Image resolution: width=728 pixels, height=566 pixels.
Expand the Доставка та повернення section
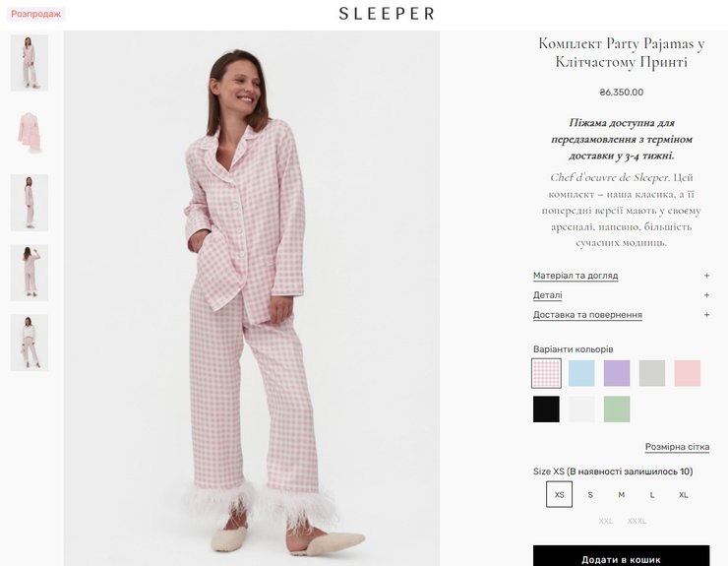coord(587,315)
